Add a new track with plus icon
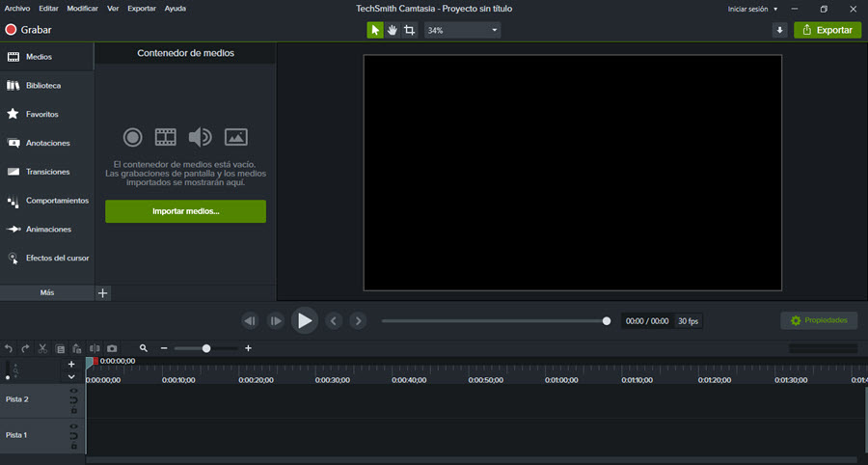Viewport: 868px width, 465px height. (71, 365)
